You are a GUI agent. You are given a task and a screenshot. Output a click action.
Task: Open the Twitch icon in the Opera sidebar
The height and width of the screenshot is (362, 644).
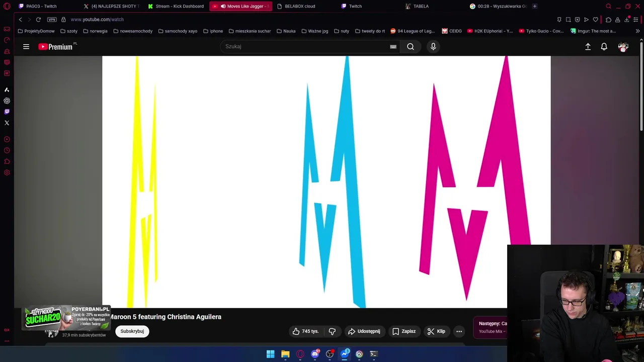[x=7, y=112]
